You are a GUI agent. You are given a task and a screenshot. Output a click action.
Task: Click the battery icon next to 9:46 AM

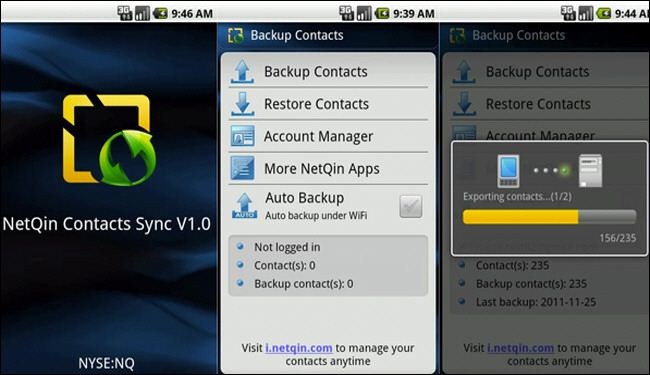160,14
